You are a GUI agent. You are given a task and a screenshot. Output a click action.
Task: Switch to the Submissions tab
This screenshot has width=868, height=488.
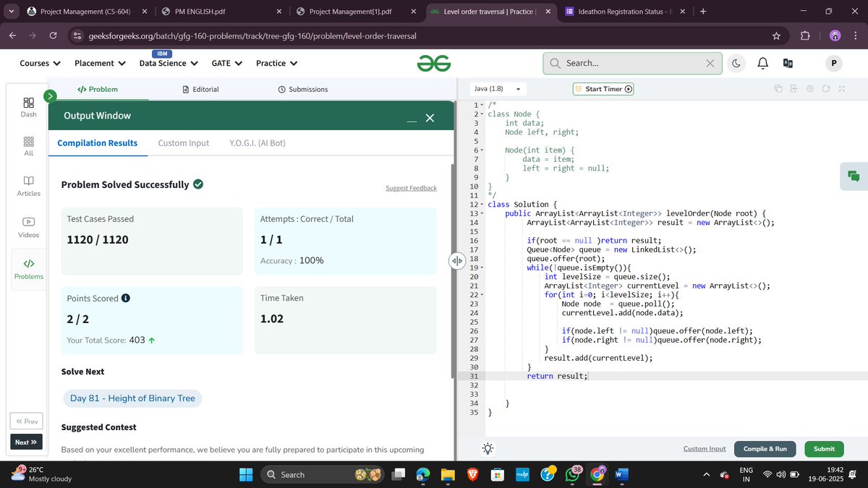tap(302, 89)
